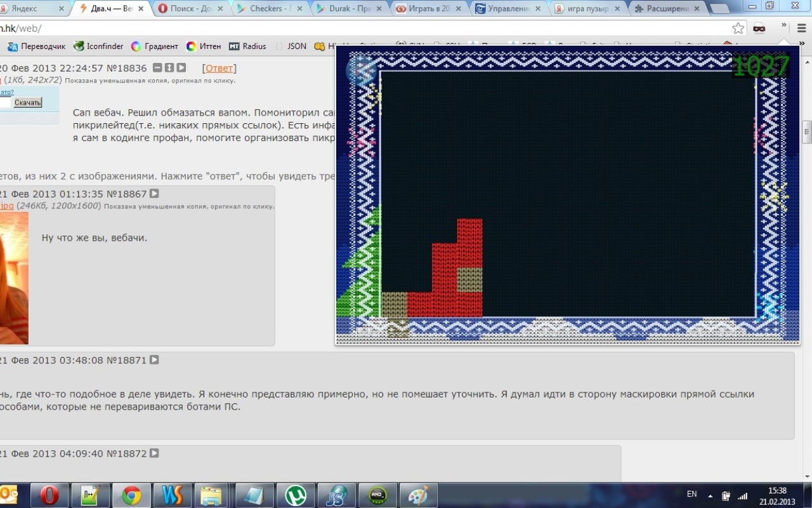Click the power plug tray icon
Viewport: 812px width, 508px height.
pyautogui.click(x=726, y=496)
